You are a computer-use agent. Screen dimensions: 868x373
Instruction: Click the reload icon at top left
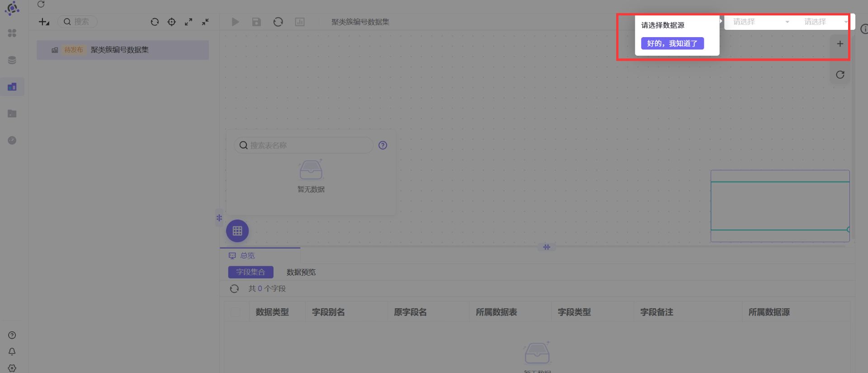point(41,4)
